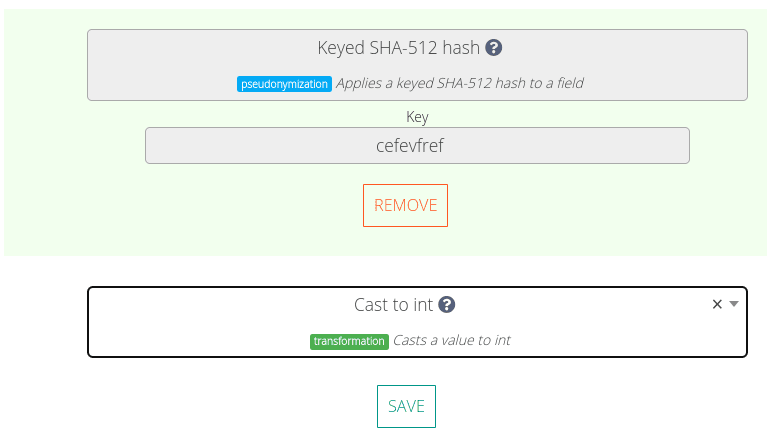
Task: Click the "Keyed SHA-512 hash" title text
Action: coord(398,47)
